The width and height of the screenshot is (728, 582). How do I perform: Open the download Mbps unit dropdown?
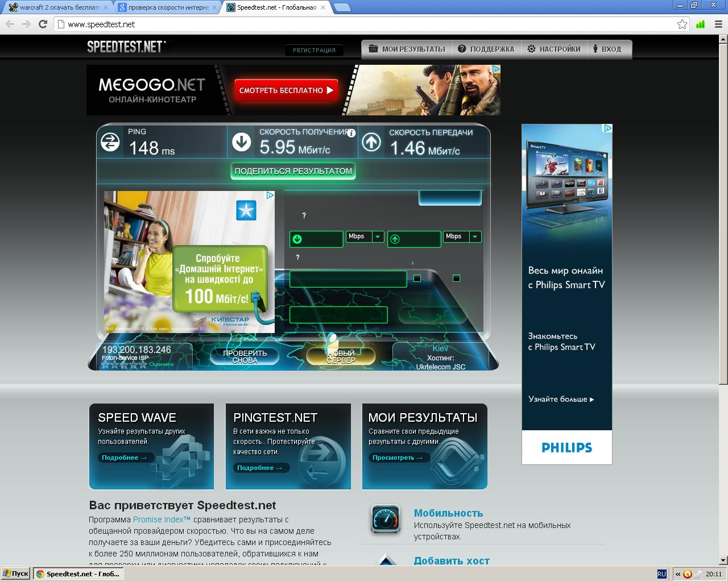(x=378, y=236)
